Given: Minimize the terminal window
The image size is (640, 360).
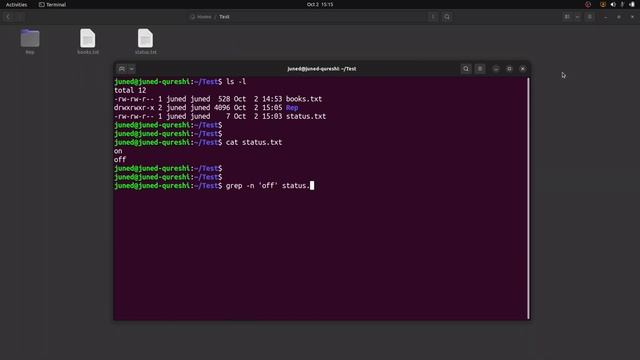Looking at the screenshot, I should [x=496, y=69].
